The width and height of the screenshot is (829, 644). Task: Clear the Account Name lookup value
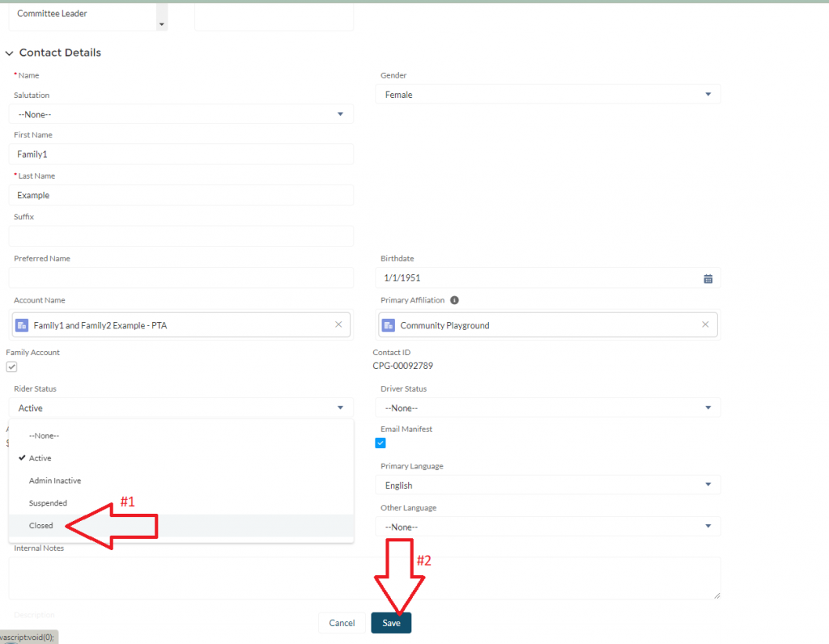point(338,325)
